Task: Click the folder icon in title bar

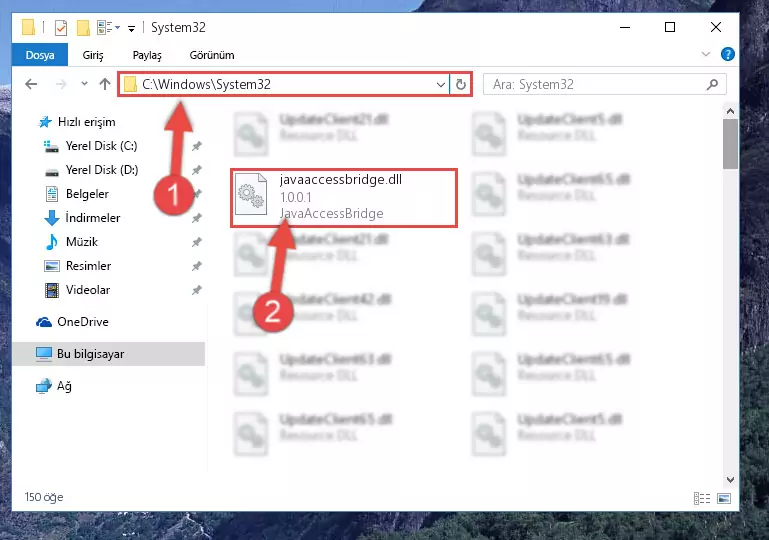Action: (28, 27)
